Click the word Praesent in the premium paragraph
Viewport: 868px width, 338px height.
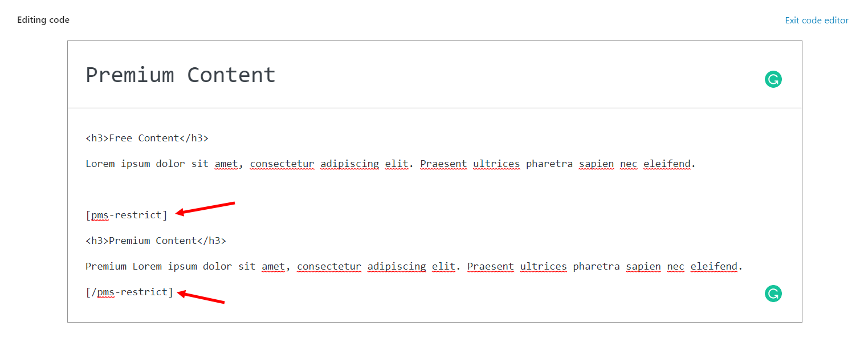490,266
